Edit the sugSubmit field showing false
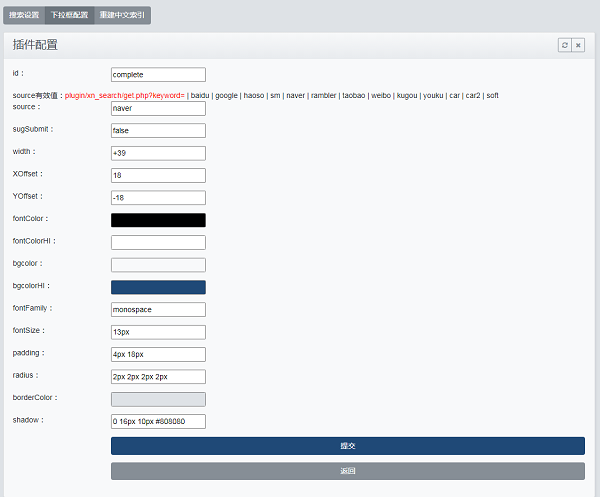 pyautogui.click(x=158, y=130)
